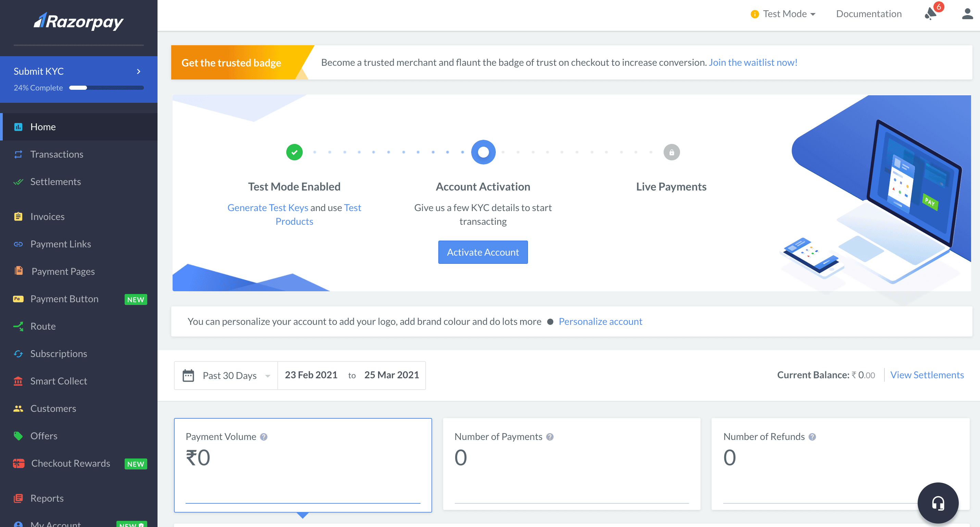Open the notifications announcement icon
This screenshot has height=527, width=980.
click(x=931, y=14)
